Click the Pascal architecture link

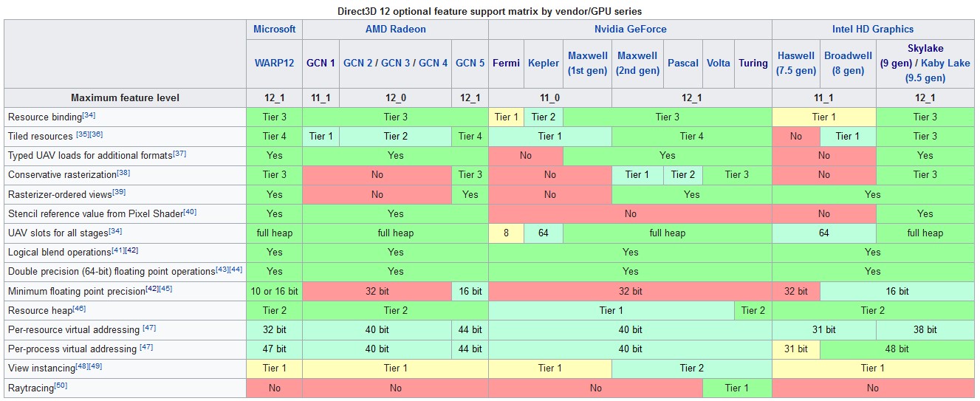click(x=682, y=63)
